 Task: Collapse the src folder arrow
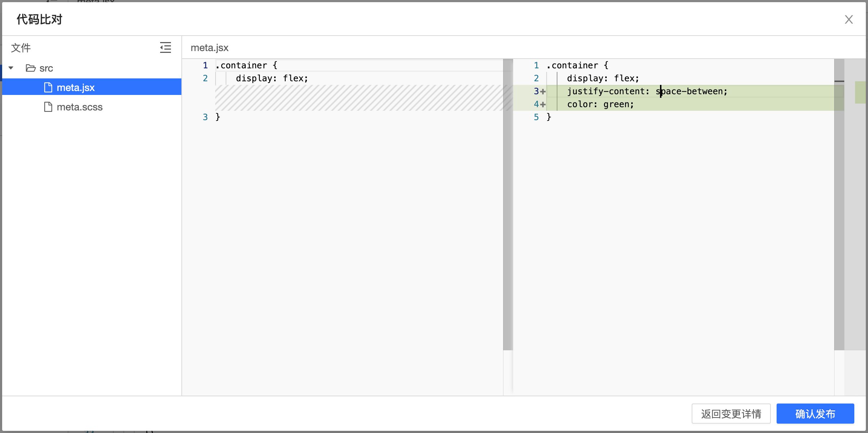11,68
